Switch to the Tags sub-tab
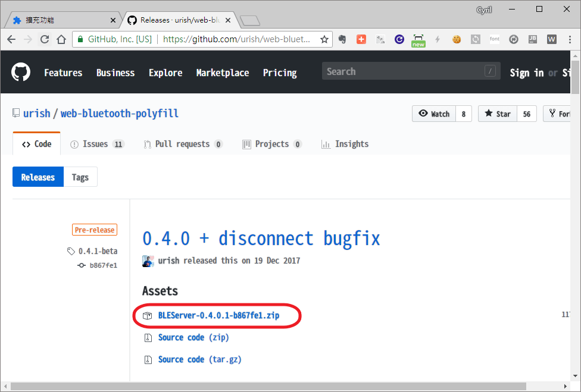581x392 pixels. (80, 177)
